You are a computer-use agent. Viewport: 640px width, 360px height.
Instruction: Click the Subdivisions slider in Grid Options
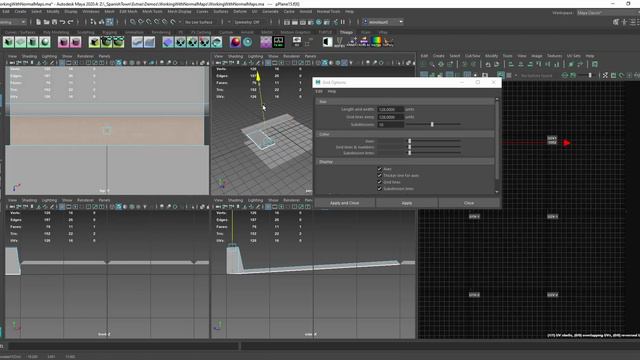[x=433, y=124]
